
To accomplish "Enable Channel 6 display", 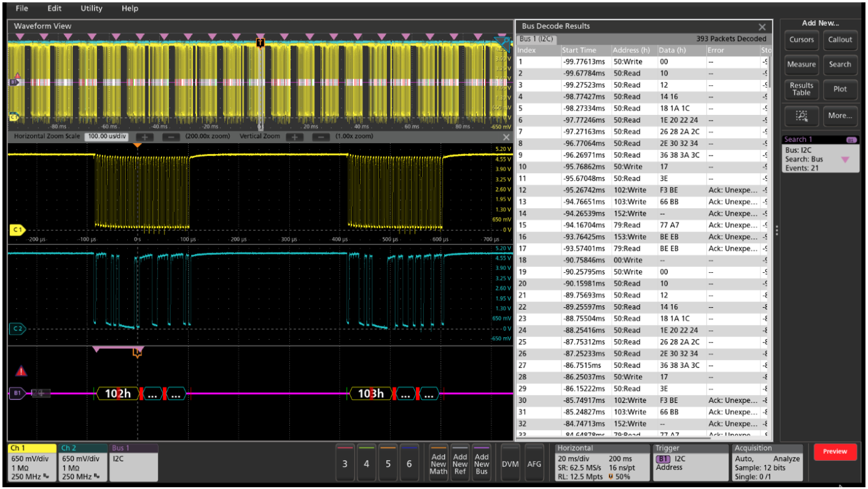I will click(409, 464).
